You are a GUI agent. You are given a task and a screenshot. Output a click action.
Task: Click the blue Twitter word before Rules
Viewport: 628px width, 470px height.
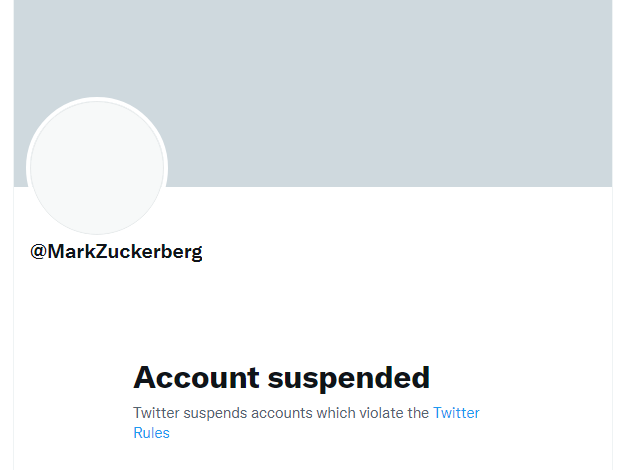456,412
